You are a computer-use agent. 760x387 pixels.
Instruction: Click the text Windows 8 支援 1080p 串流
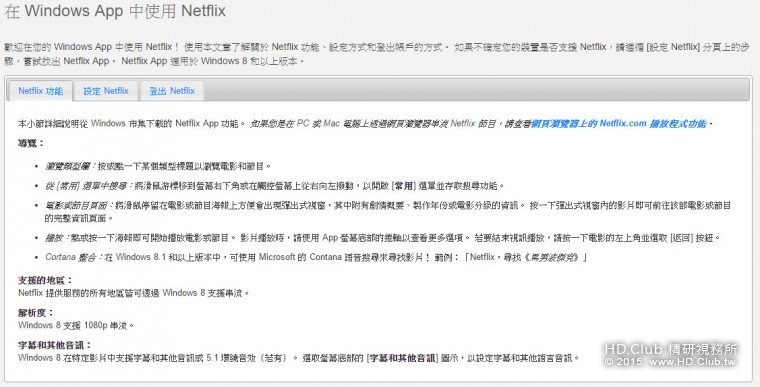pos(76,325)
